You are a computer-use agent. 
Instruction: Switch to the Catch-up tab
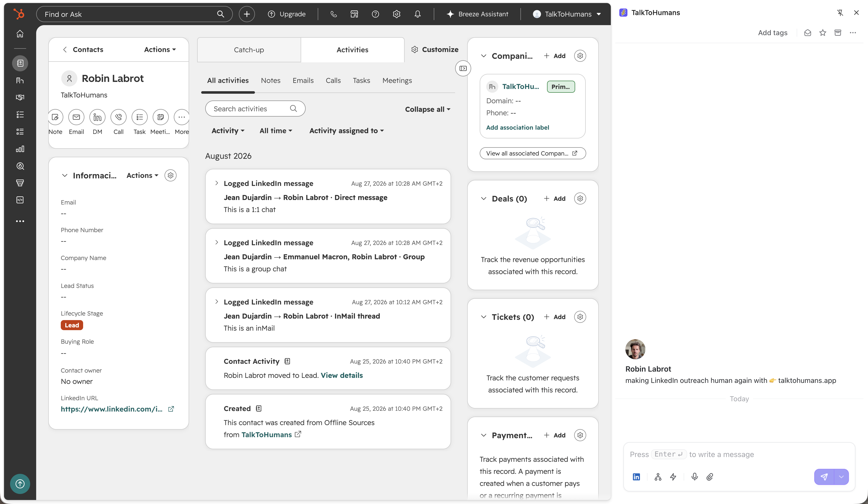249,50
